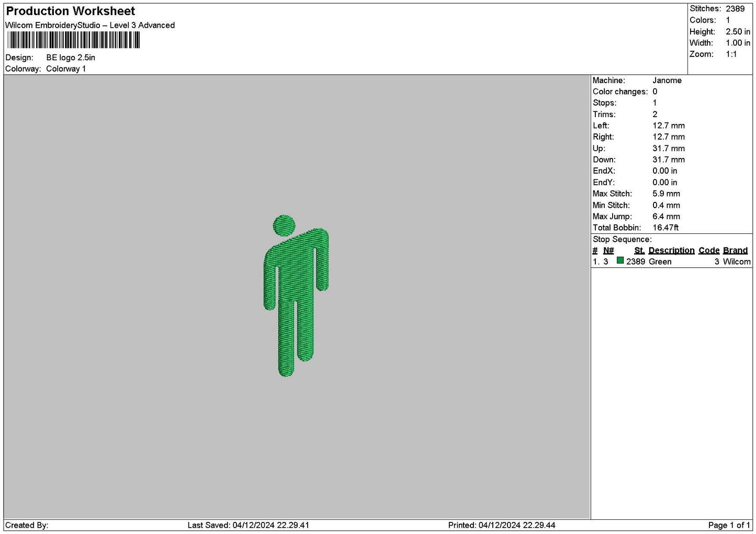Click the 'N#' column header
The width and height of the screenshot is (756, 534).
pyautogui.click(x=608, y=251)
